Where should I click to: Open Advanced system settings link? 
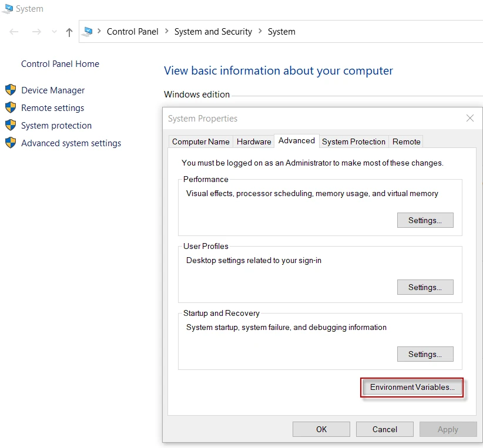point(71,143)
